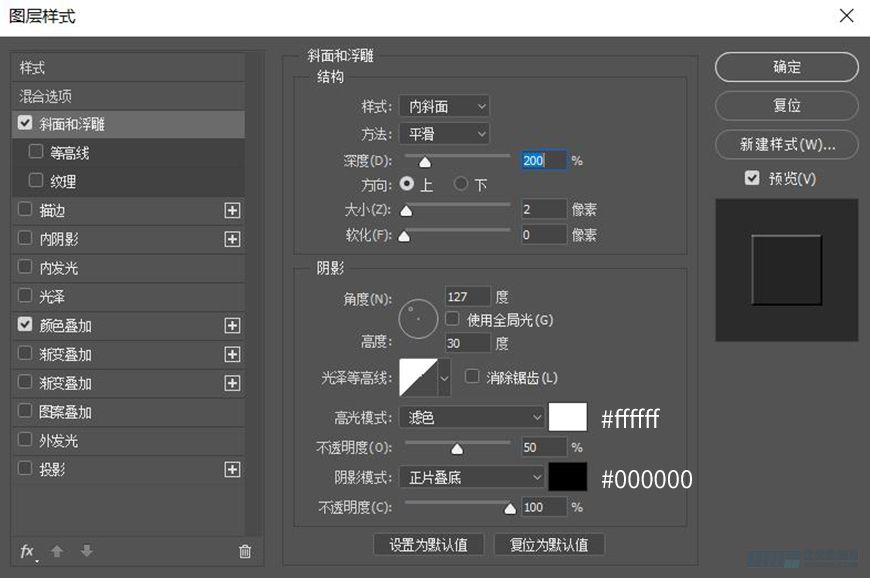870x578 pixels.
Task: Select the 下 direction radio button
Action: pyautogui.click(x=461, y=184)
